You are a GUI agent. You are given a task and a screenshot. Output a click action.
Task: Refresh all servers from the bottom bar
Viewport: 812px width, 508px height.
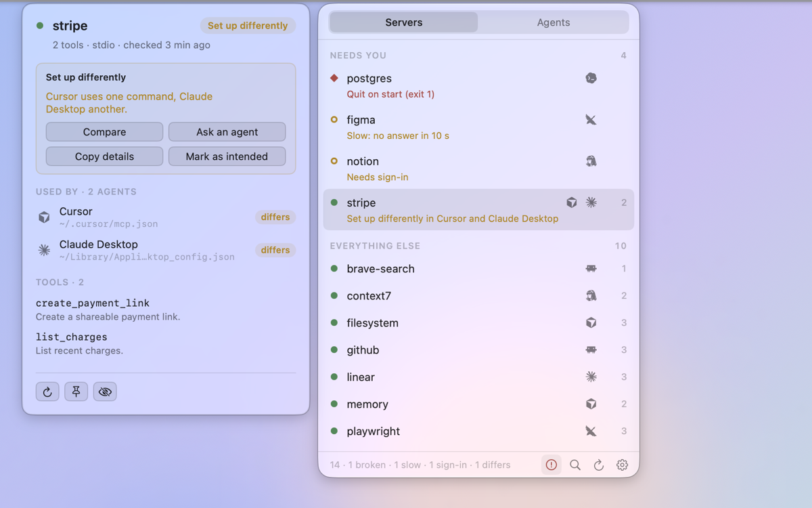point(599,465)
